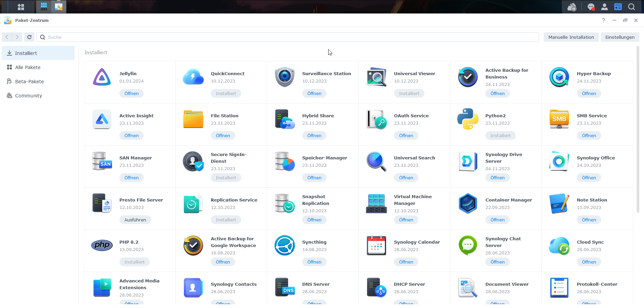Click the Synology Calendar icon
Screen dimensions: 644x308
coord(376,245)
